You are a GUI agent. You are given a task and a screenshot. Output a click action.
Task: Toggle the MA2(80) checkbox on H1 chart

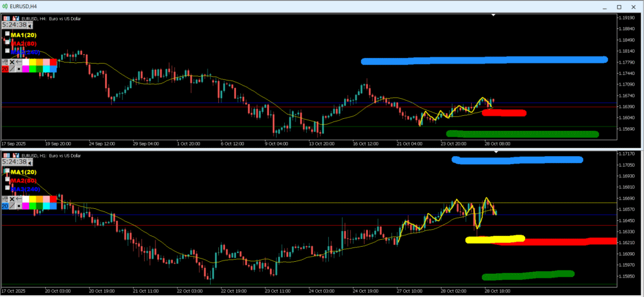pos(8,180)
